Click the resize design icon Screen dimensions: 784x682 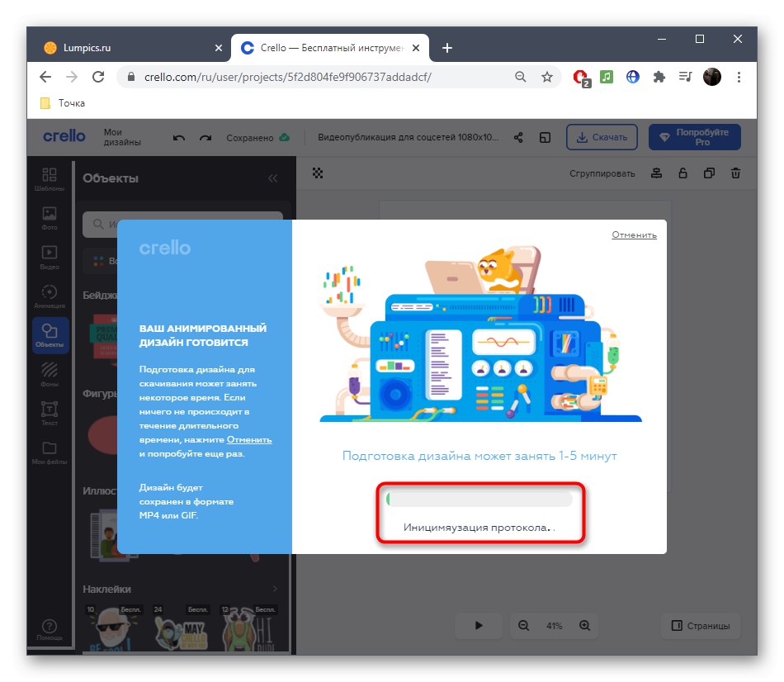[x=545, y=137]
